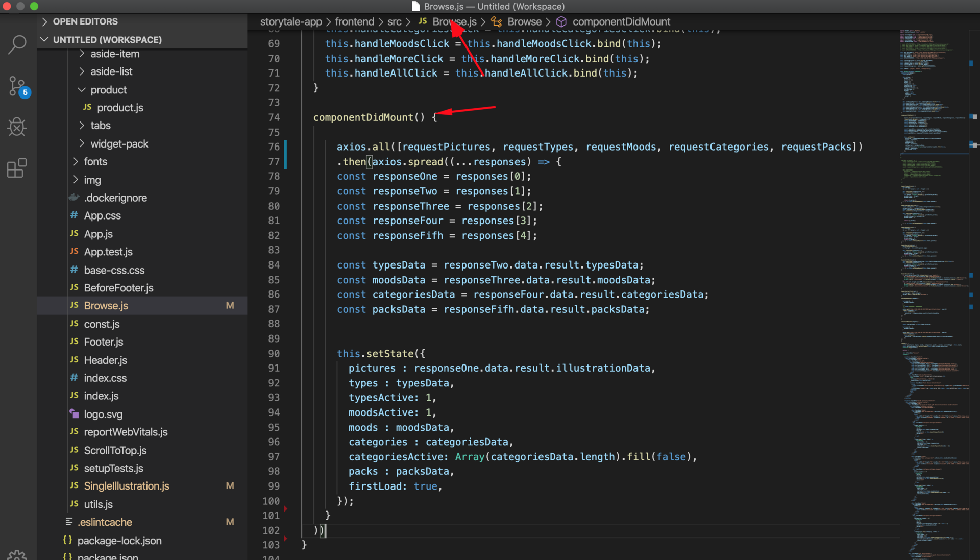The width and height of the screenshot is (980, 560).
Task: Open Footer.js file
Action: coord(104,342)
